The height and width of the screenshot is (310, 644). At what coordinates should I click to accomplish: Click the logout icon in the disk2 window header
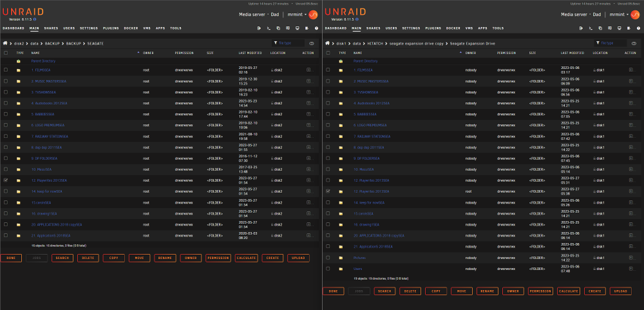(259, 28)
